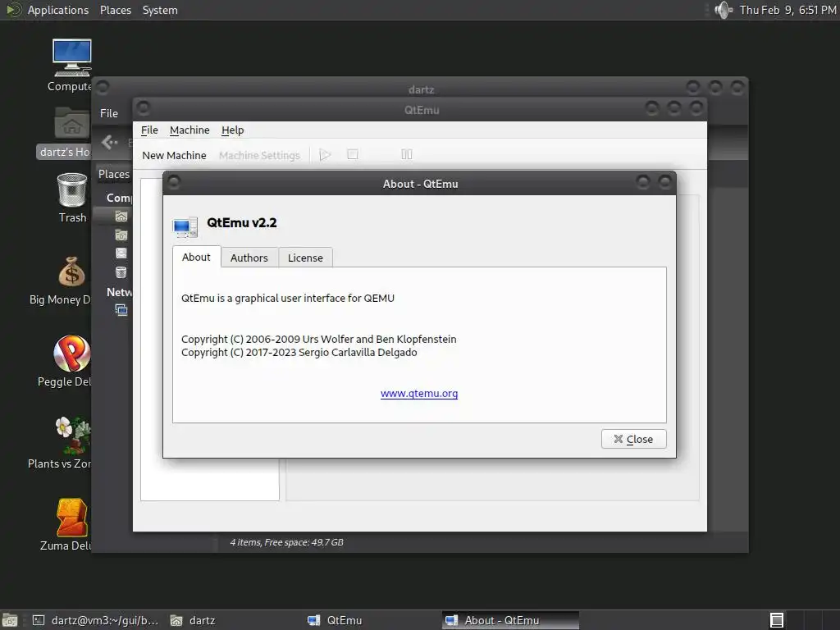The width and height of the screenshot is (840, 630).
Task: Select the trash icon in dartz sidebar
Action: (x=121, y=272)
